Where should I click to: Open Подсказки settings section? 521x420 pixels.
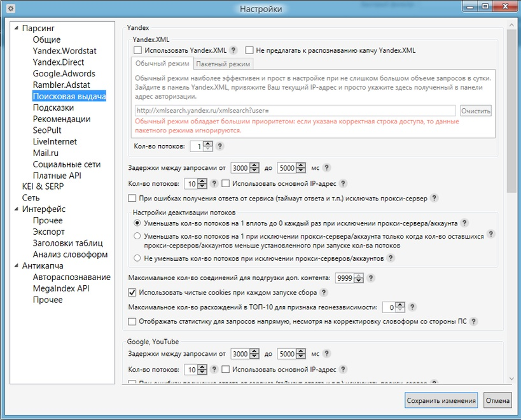coord(53,108)
